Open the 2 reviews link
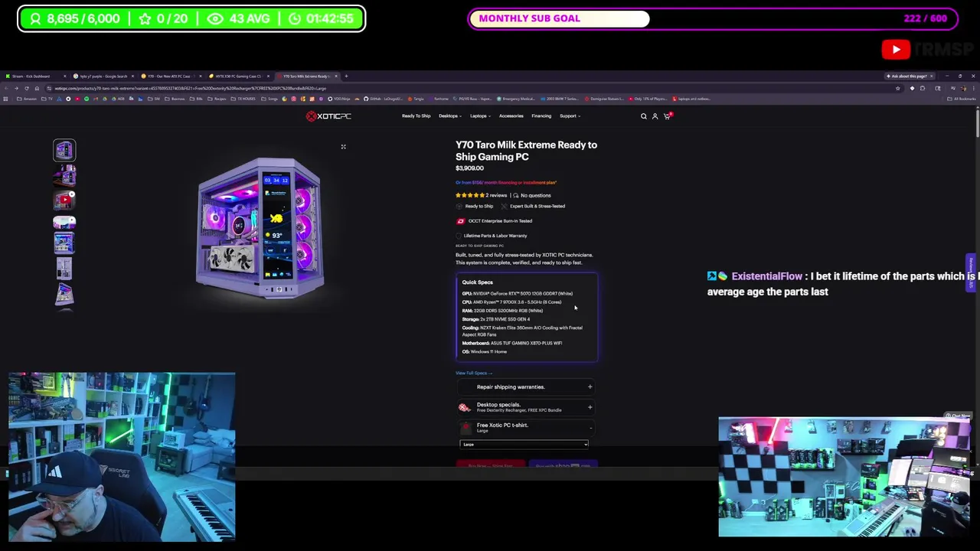The width and height of the screenshot is (980, 551). tap(496, 195)
